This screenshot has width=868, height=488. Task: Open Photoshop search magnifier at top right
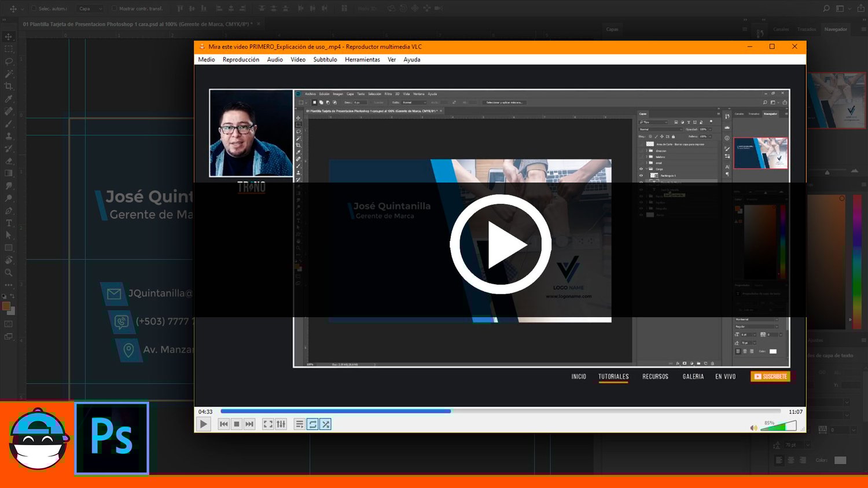[826, 9]
